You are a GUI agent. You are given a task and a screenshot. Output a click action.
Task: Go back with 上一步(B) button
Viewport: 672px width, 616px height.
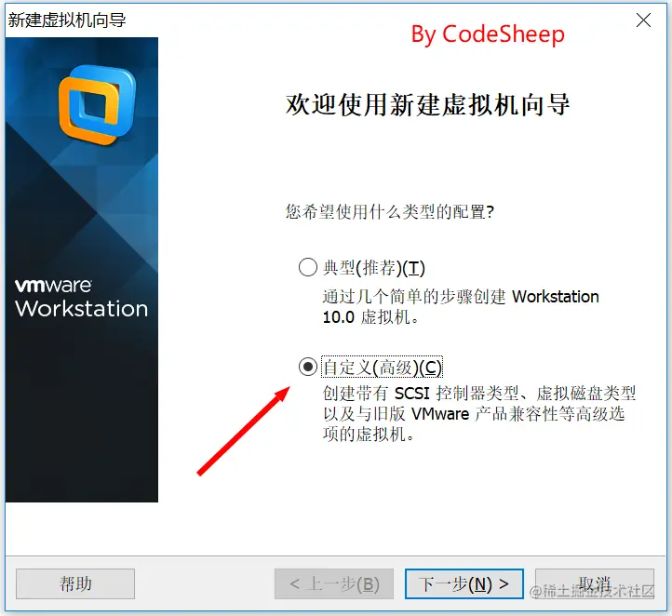point(334,583)
